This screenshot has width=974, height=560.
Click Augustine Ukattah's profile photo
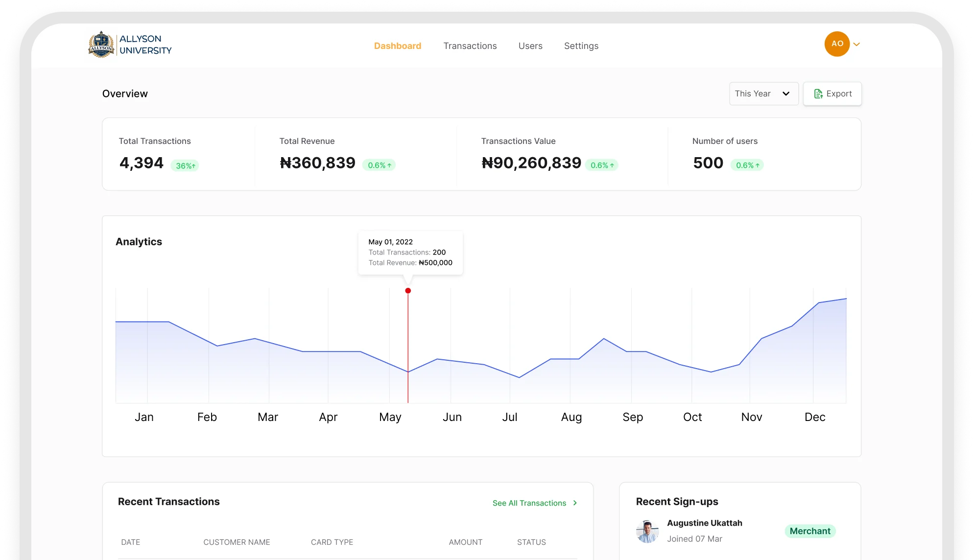point(647,531)
